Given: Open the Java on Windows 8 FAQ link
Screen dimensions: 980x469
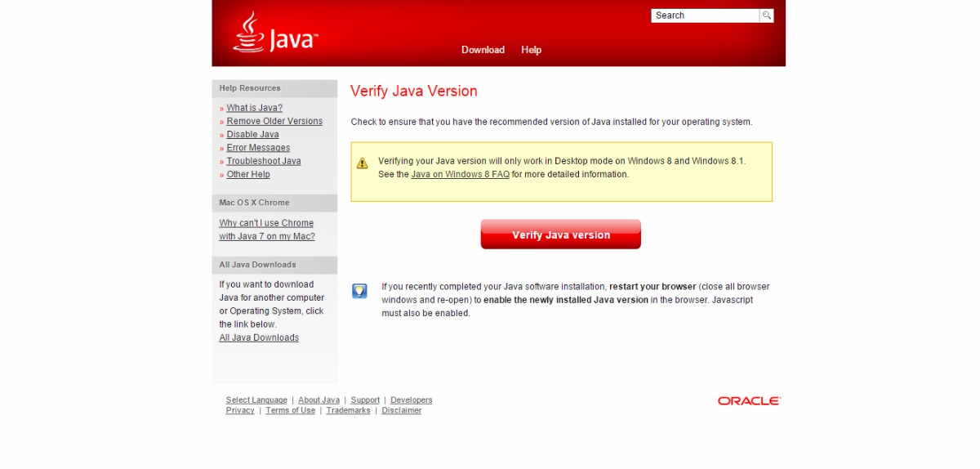Looking at the screenshot, I should tap(460, 174).
